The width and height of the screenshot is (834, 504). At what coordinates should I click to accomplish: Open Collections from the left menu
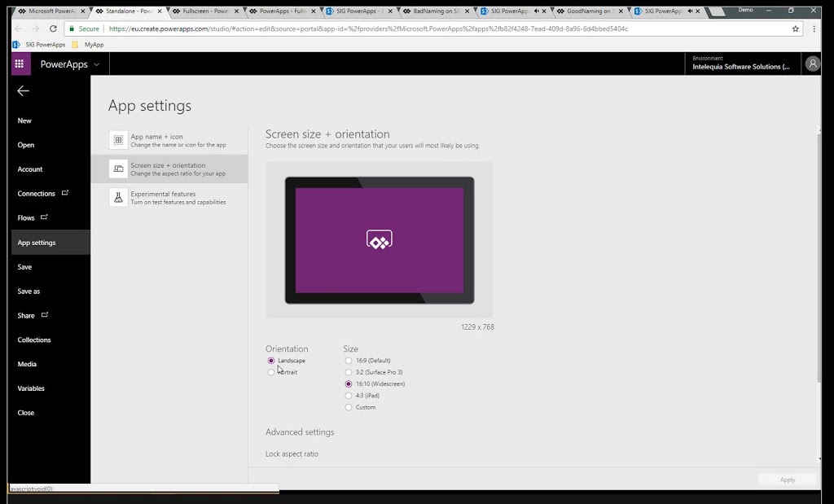point(34,340)
